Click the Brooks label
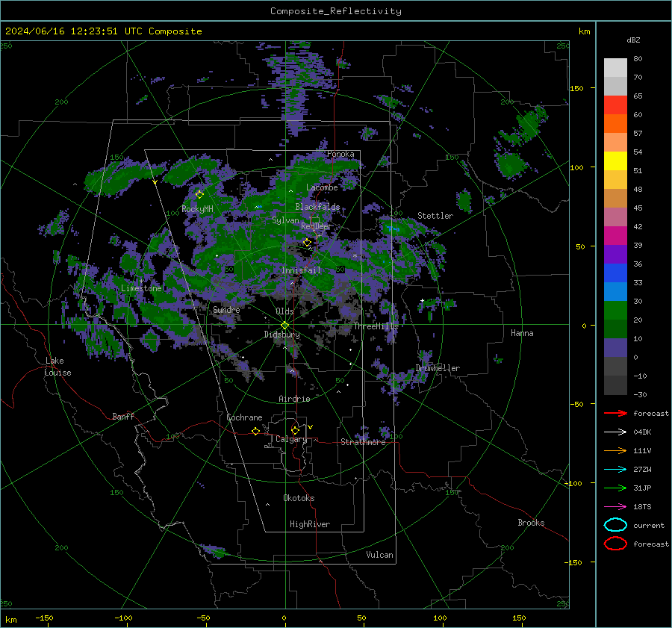The width and height of the screenshot is (672, 628). 531,523
